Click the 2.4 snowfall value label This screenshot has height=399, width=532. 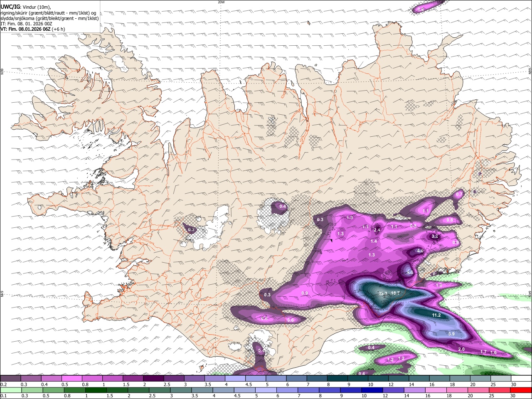click(x=377, y=230)
